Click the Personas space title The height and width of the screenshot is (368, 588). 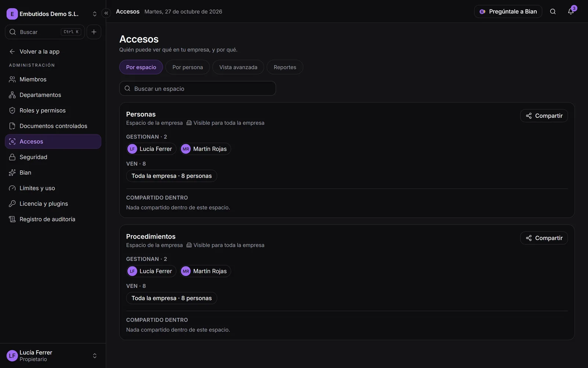[141, 114]
